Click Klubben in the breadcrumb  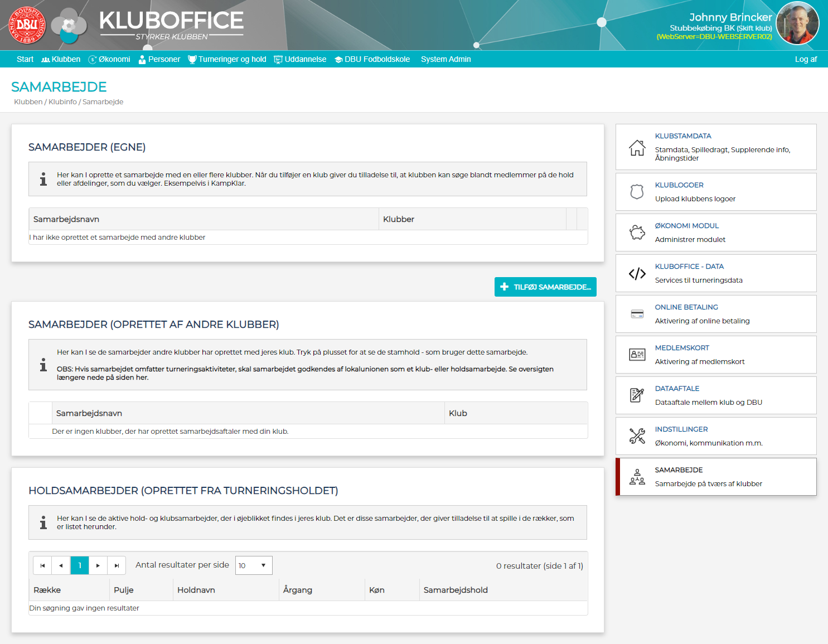pos(28,102)
